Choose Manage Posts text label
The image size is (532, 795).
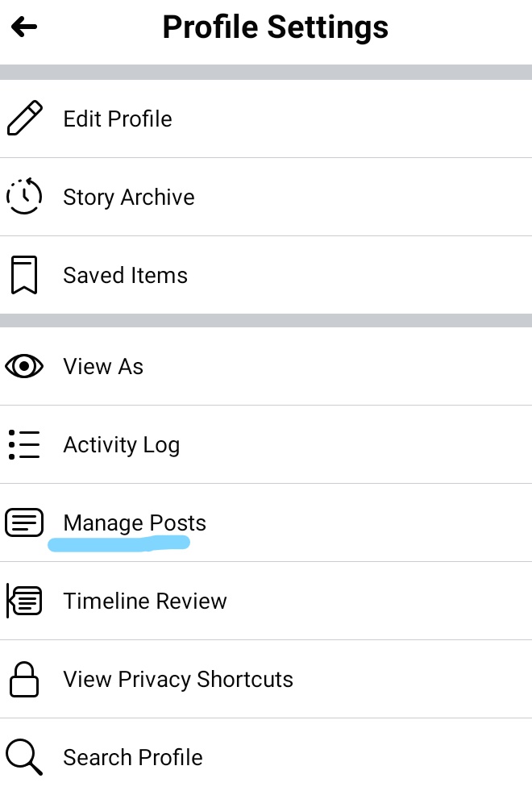(135, 523)
